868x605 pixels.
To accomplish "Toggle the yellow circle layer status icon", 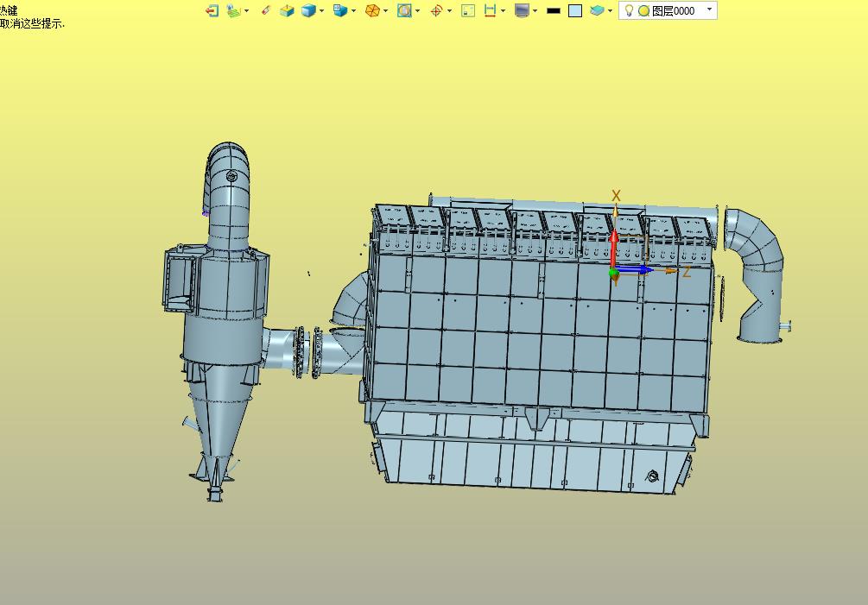I will (x=643, y=11).
